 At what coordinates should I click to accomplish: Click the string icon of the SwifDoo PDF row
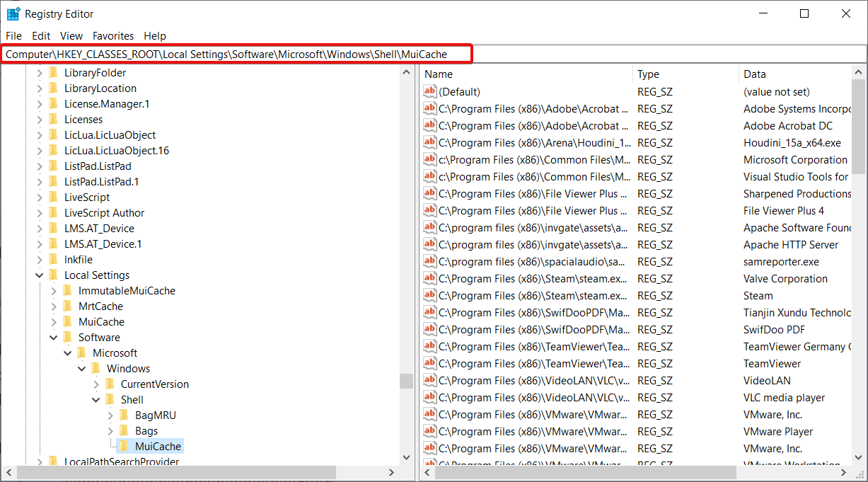[x=430, y=329]
